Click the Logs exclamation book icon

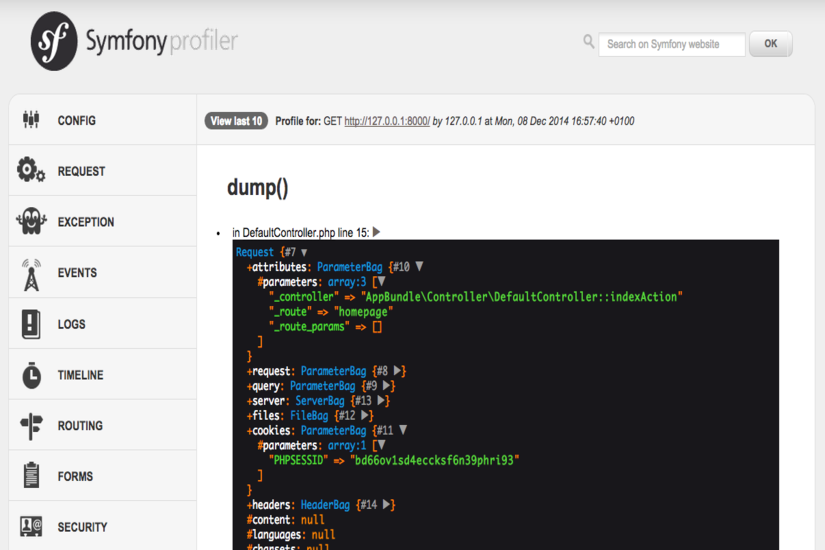[31, 324]
